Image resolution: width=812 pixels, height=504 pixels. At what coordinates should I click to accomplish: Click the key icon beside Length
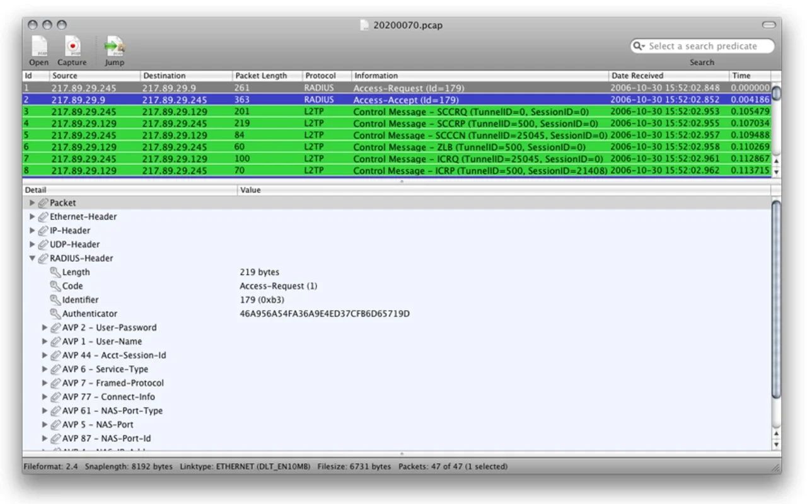tap(55, 272)
